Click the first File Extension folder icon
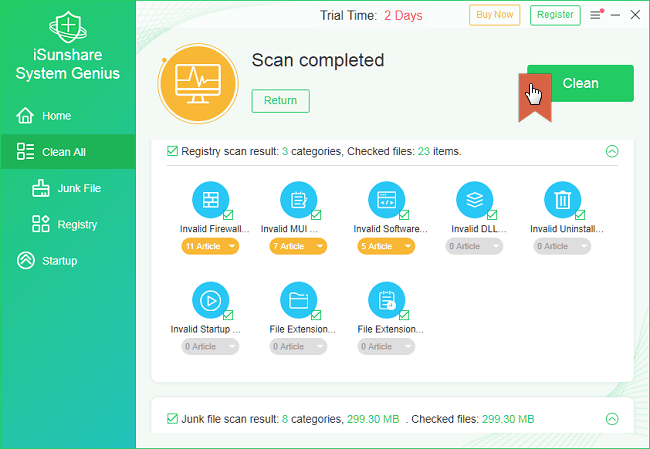This screenshot has width=650, height=449. [x=298, y=300]
